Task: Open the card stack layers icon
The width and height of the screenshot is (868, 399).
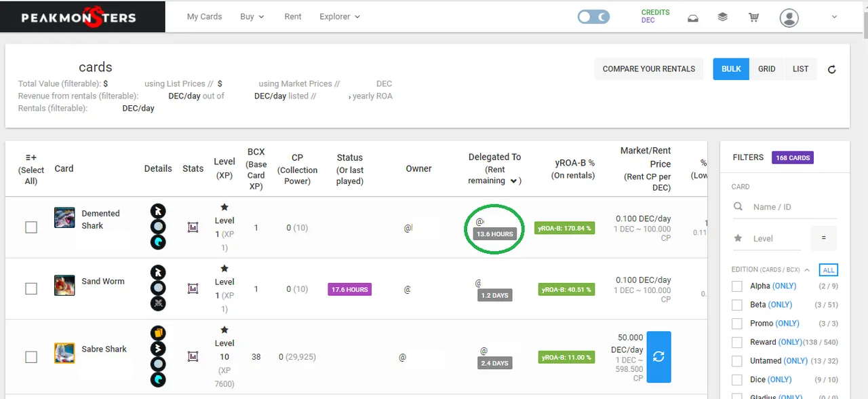Action: pyautogui.click(x=723, y=17)
